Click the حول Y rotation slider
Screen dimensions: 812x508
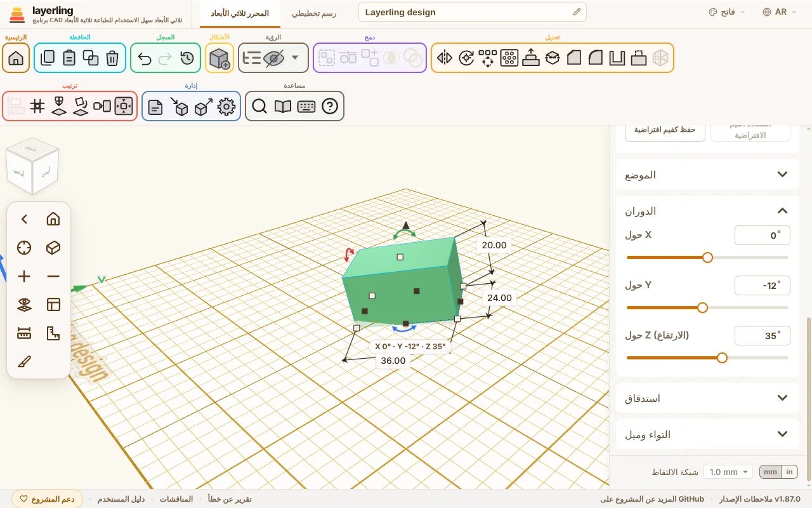click(x=707, y=307)
